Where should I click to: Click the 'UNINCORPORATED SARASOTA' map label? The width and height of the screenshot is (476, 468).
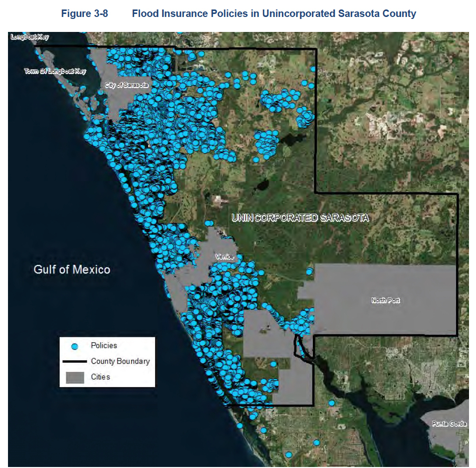click(x=300, y=218)
